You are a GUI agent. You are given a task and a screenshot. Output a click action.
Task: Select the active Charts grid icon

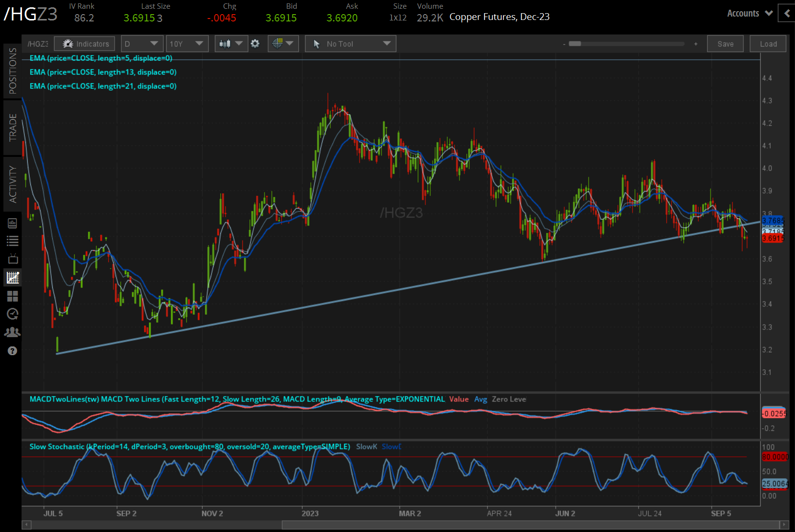pyautogui.click(x=13, y=278)
